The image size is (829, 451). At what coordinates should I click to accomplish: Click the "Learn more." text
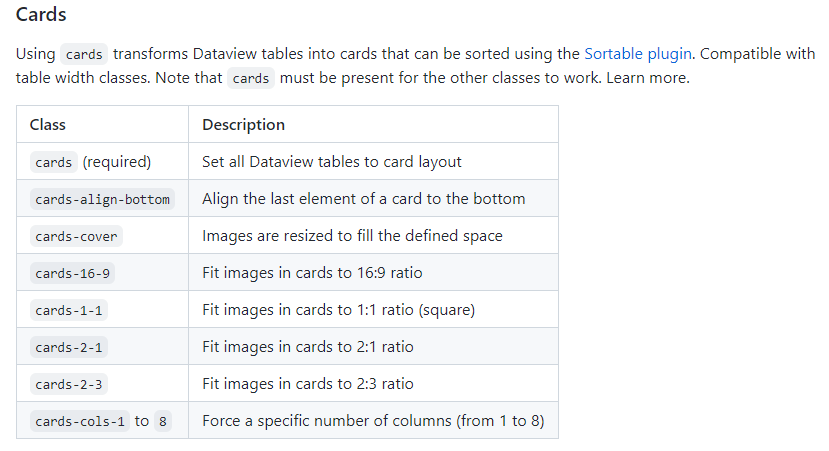647,78
